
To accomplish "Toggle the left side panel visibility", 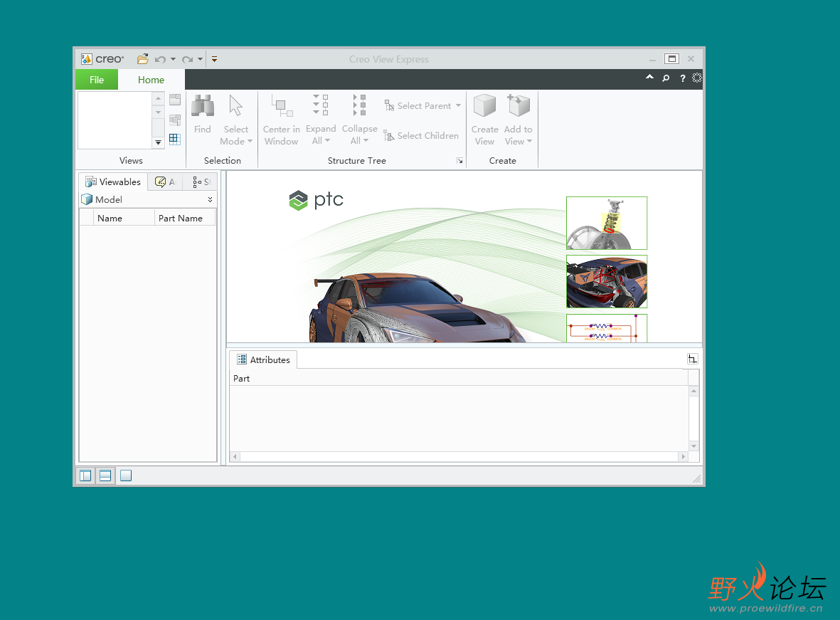I will (x=85, y=475).
